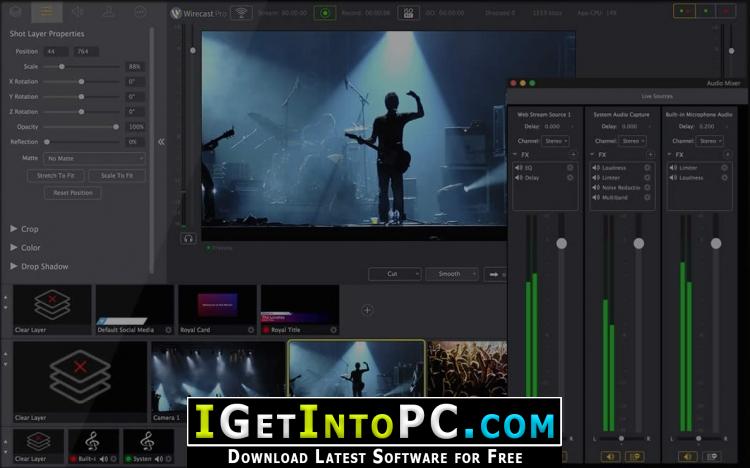Image resolution: width=750 pixels, height=468 pixels.
Task: Click the green record button icon
Action: click(x=325, y=13)
